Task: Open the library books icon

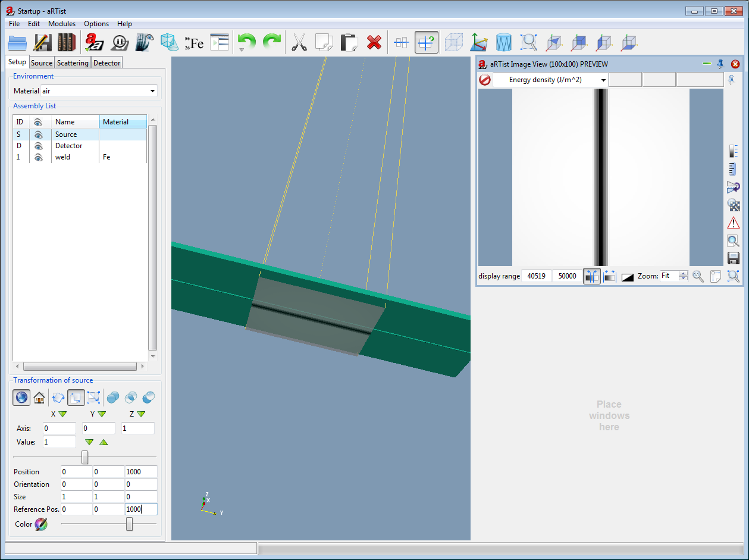Action: point(67,42)
